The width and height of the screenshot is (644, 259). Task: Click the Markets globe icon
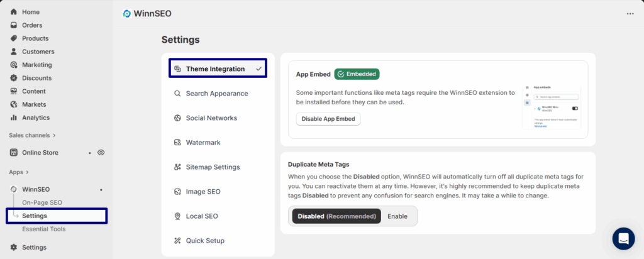[14, 104]
